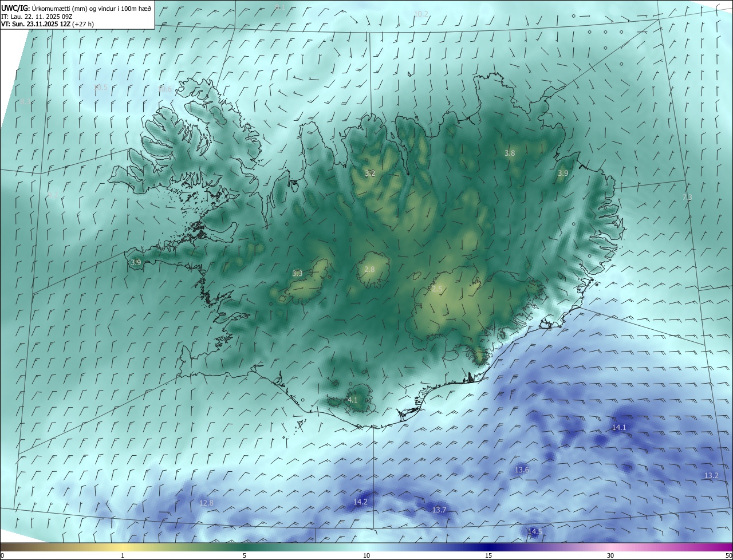733x560 pixels.
Task: Click the 12.8 value on the map
Action: (206, 503)
